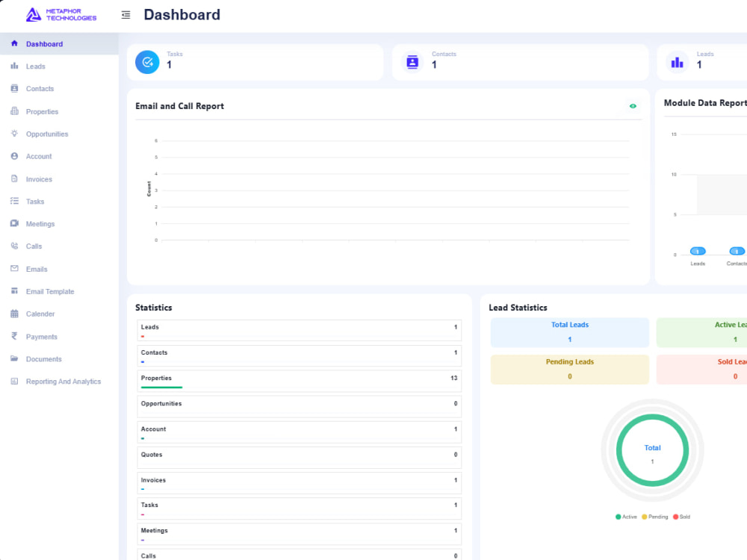Image resolution: width=747 pixels, height=560 pixels.
Task: Click the Opportunities row in Statistics list
Action: [x=300, y=407]
